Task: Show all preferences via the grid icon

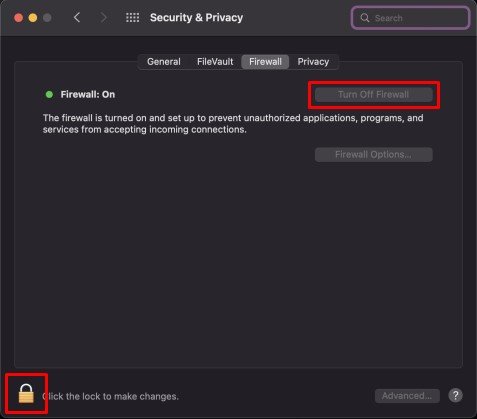Action: (132, 17)
